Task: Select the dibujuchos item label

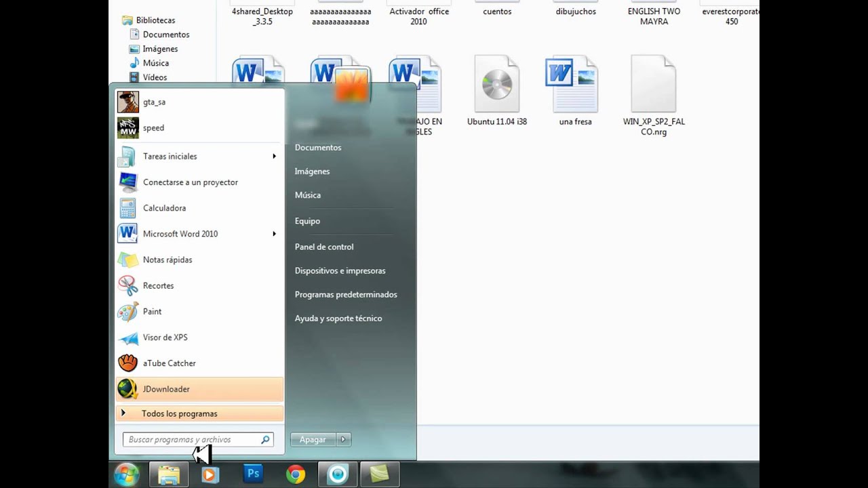Action: pos(576,12)
